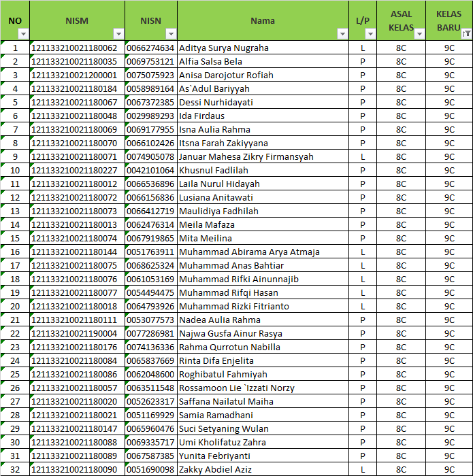Open the L/P column filter dropdown
Viewport: 473px width, 476px height.
tap(370, 34)
